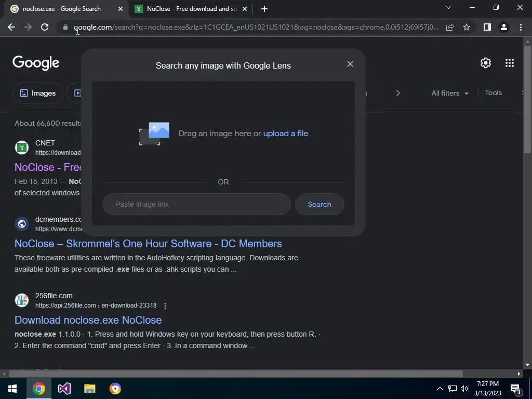Bookmark this tab with star
The image size is (532, 399).
coord(467,27)
